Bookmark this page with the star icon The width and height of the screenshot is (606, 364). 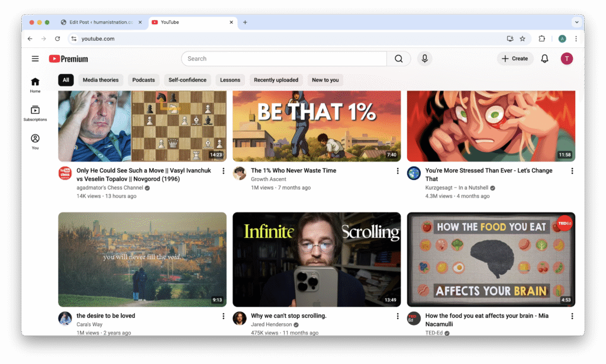click(522, 38)
